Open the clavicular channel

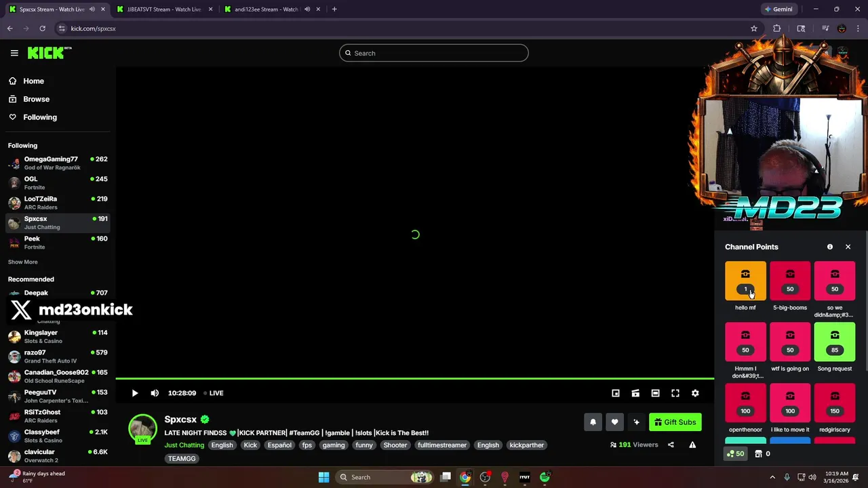click(x=58, y=456)
